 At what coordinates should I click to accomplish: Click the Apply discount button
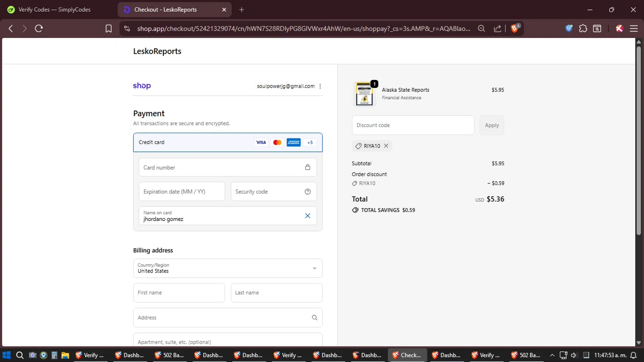coord(492,125)
